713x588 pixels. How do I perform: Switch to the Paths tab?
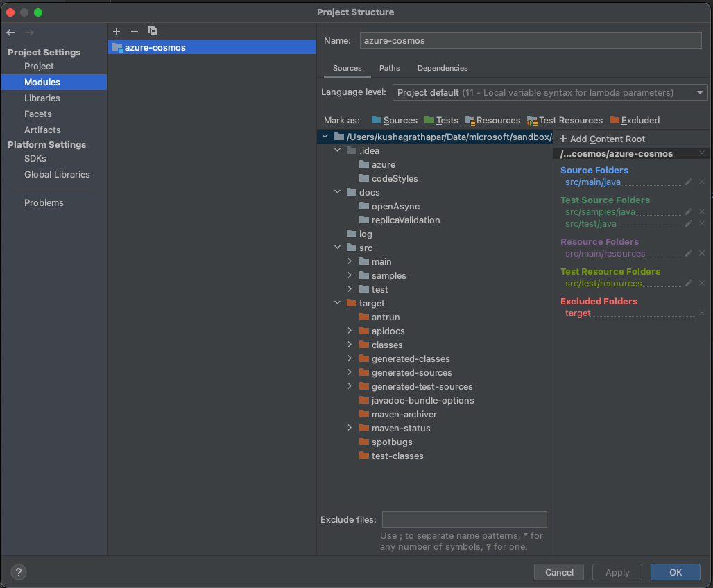click(x=390, y=68)
